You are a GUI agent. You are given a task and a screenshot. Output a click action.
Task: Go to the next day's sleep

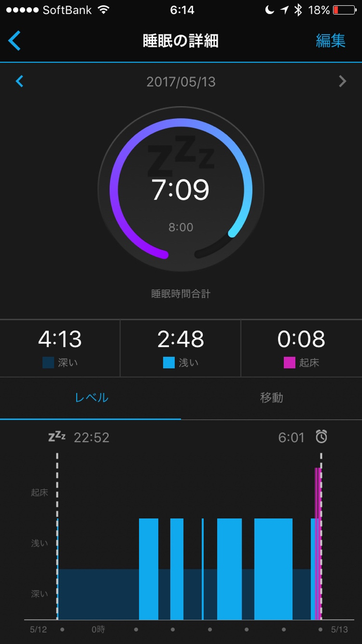pyautogui.click(x=342, y=81)
